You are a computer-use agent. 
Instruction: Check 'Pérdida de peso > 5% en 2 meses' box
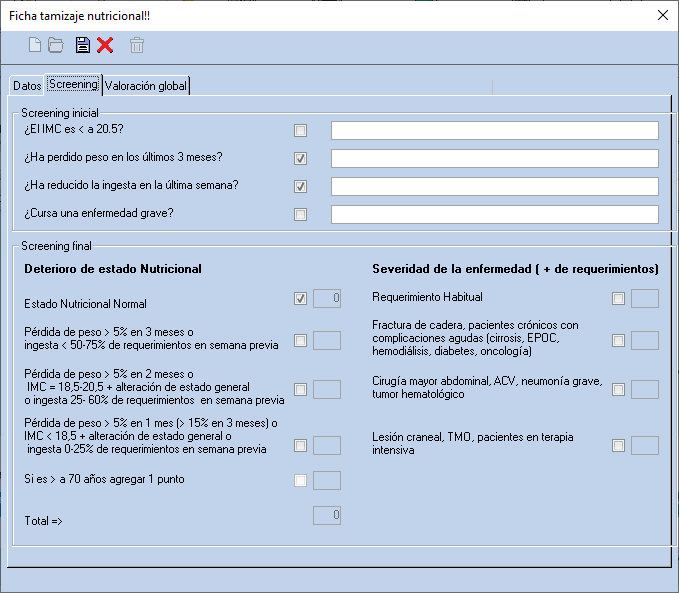coord(301,389)
